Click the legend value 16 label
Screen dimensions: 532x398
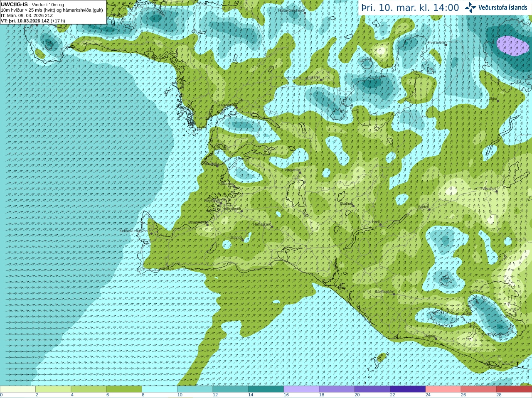coord(286,395)
